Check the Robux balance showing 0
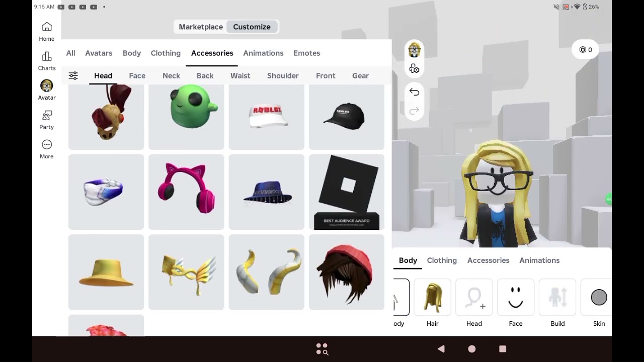 tap(585, 49)
